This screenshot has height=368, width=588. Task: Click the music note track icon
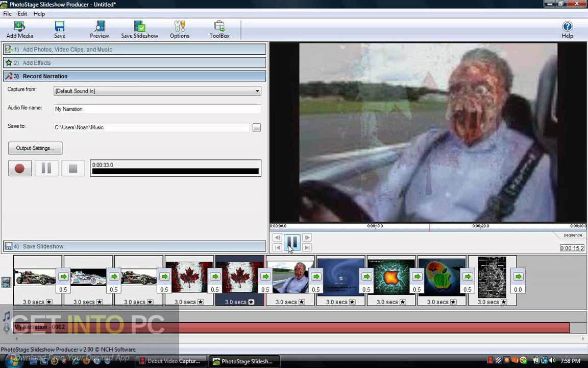click(x=6, y=316)
